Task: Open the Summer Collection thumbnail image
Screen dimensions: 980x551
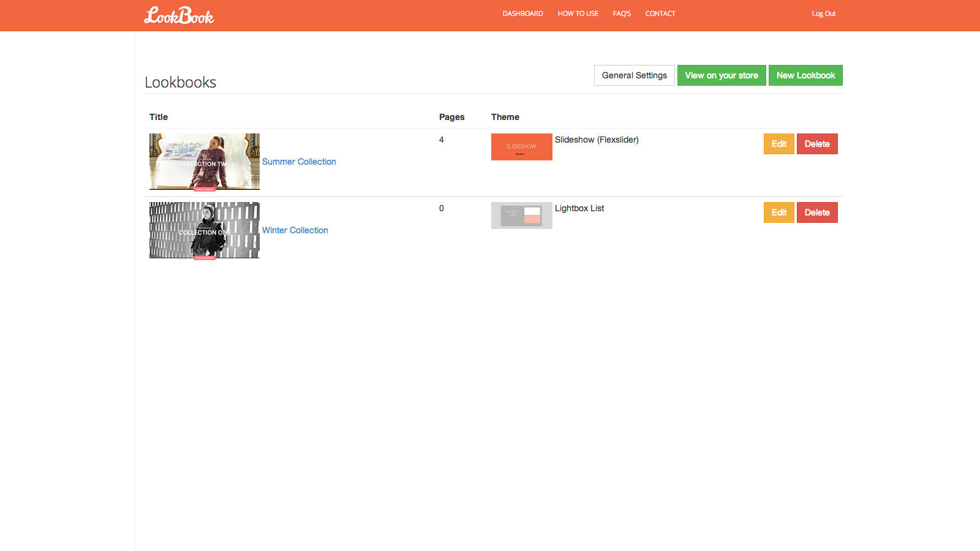Action: (204, 162)
